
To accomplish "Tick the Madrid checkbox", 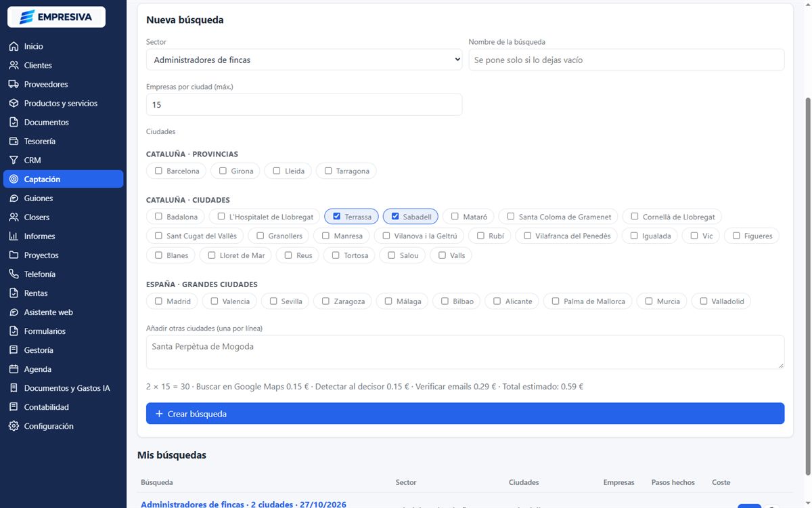I will click(x=158, y=301).
